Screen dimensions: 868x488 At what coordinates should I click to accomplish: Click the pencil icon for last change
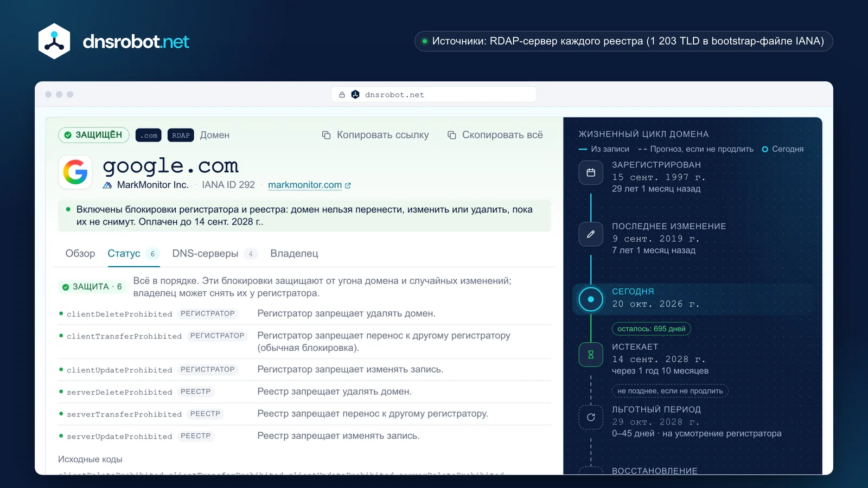591,234
